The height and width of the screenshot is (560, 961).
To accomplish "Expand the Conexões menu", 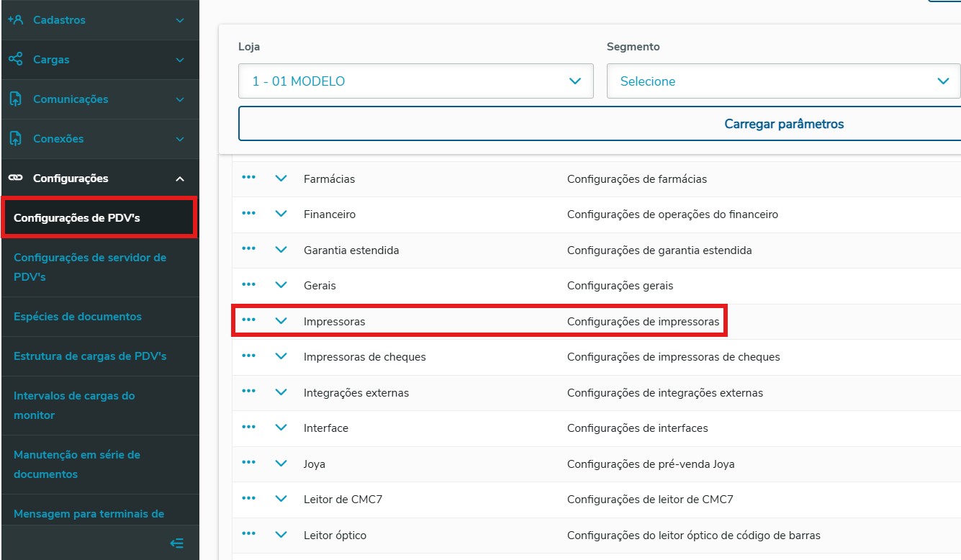I will click(x=180, y=139).
